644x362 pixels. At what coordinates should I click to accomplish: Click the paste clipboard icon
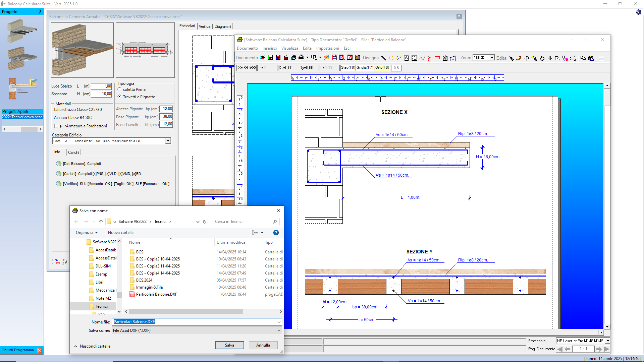(591, 58)
